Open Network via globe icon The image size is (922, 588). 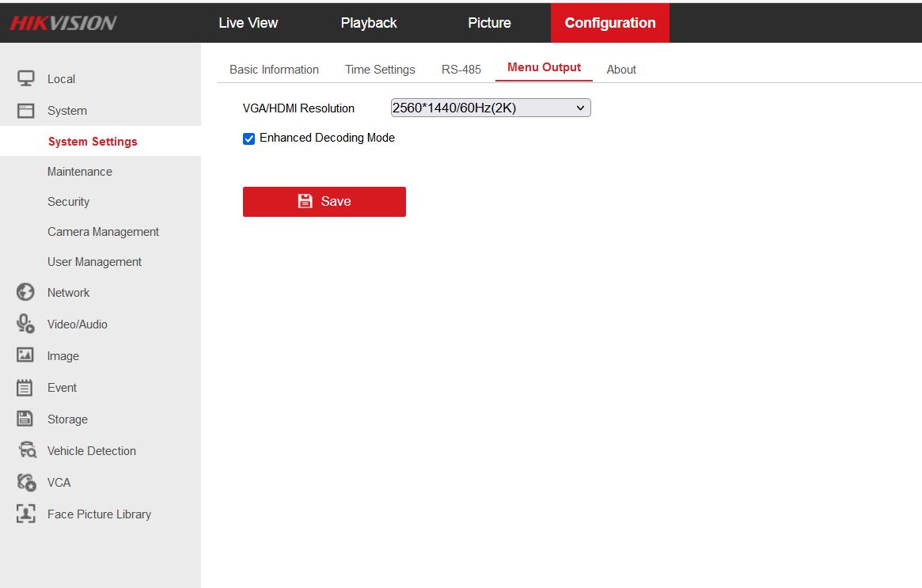tap(26, 292)
